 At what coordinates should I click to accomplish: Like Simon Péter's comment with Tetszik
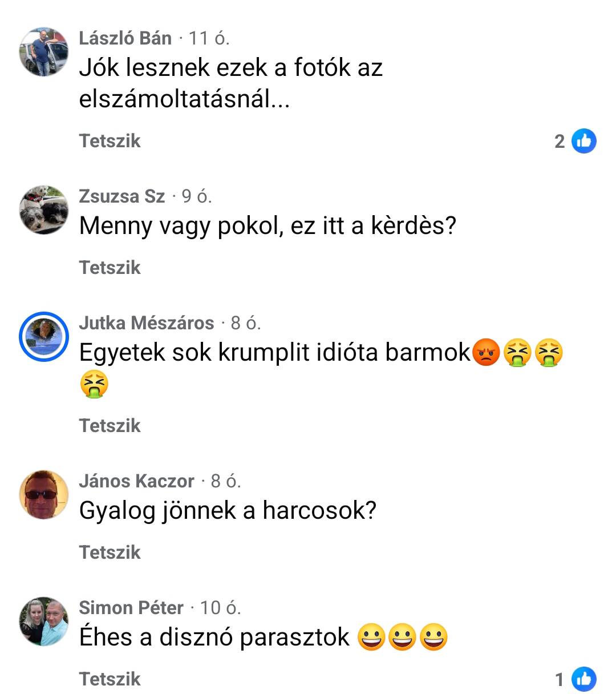[110, 679]
